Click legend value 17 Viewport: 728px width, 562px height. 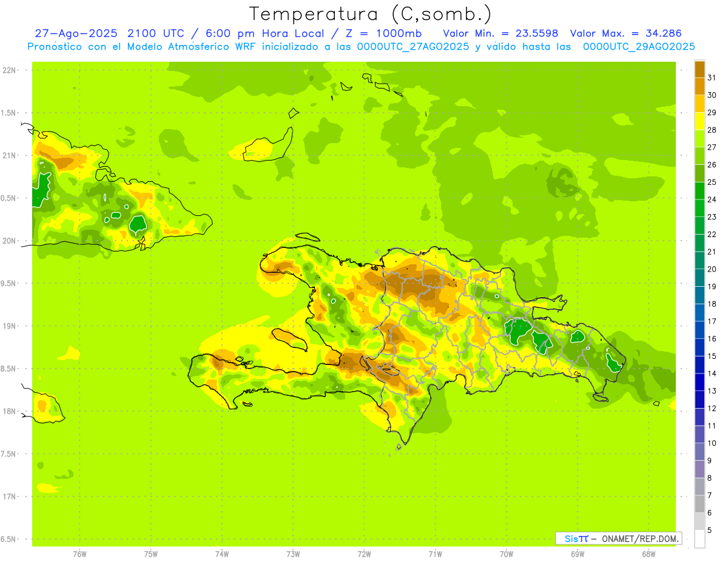click(712, 321)
